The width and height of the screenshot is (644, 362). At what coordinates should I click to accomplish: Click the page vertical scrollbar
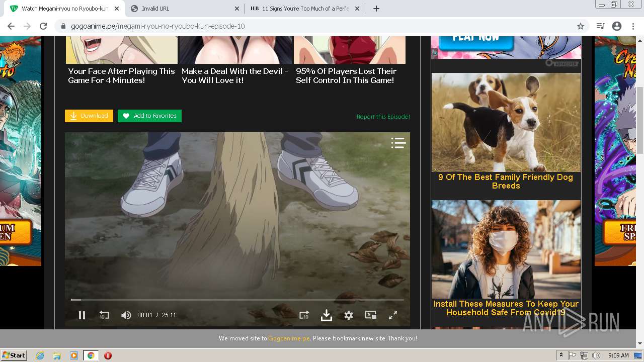coord(640,121)
